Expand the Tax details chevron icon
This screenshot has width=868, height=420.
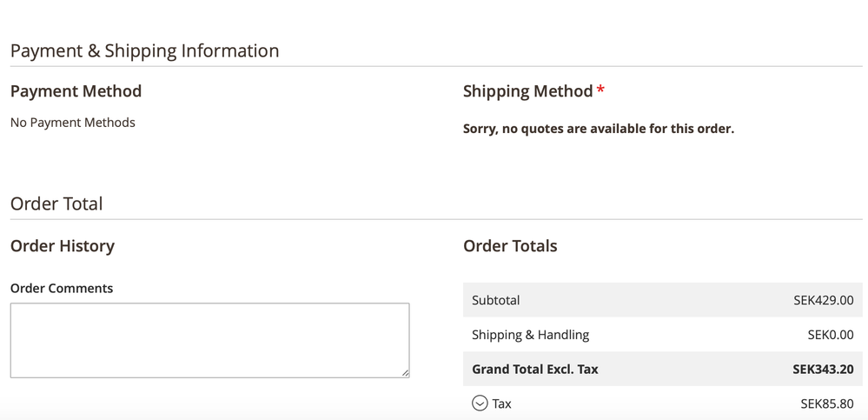click(x=480, y=403)
